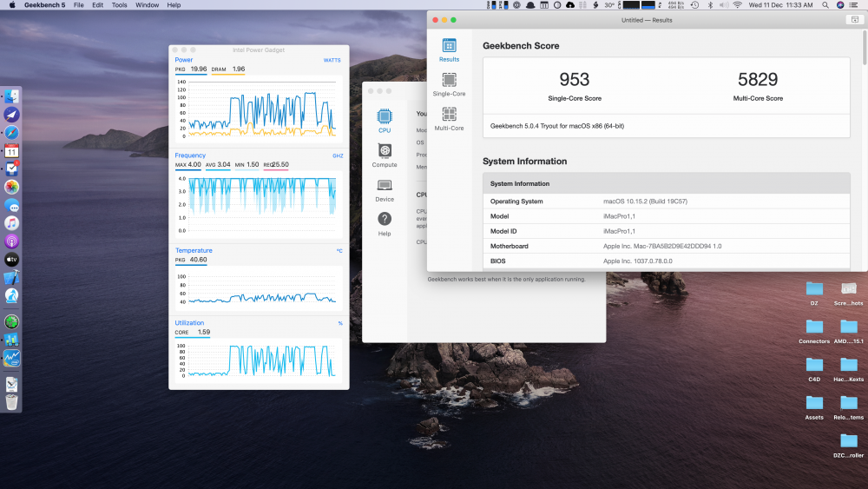Open the DZ folder on desktop
868x489 pixels.
point(814,294)
